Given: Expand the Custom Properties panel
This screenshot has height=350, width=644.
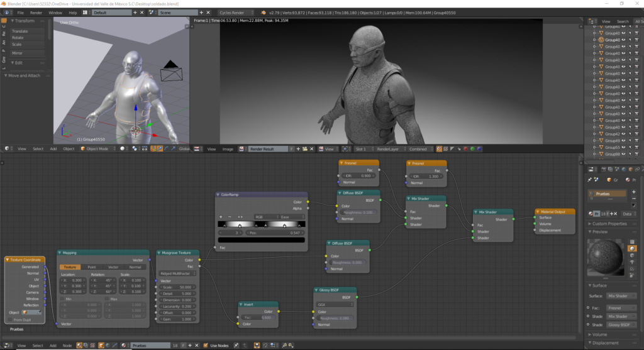Looking at the screenshot, I should (609, 224).
